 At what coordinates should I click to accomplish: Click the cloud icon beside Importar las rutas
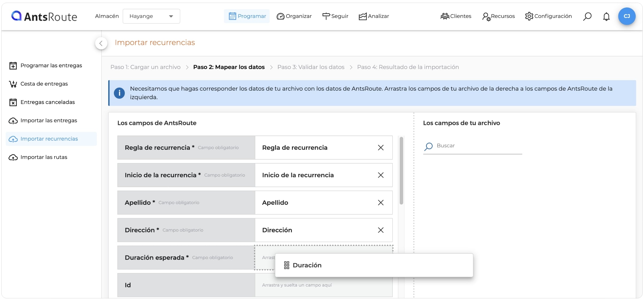click(13, 157)
